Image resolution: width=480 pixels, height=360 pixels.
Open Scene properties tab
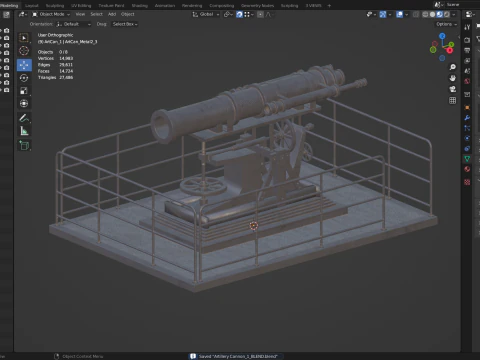[467, 71]
